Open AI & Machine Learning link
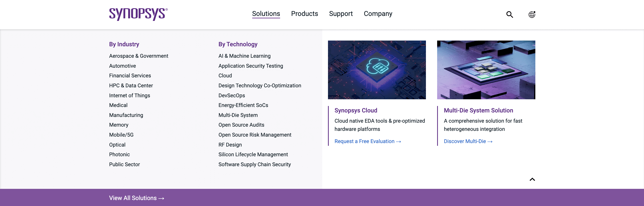This screenshot has height=206, width=644. (x=244, y=56)
